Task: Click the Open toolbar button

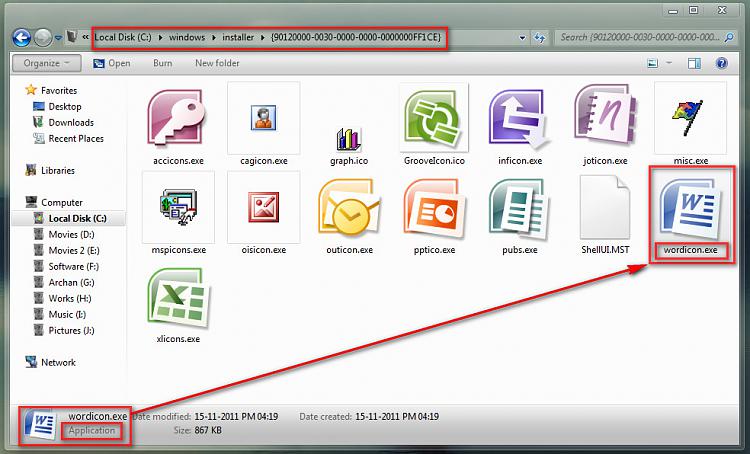Action: point(111,63)
